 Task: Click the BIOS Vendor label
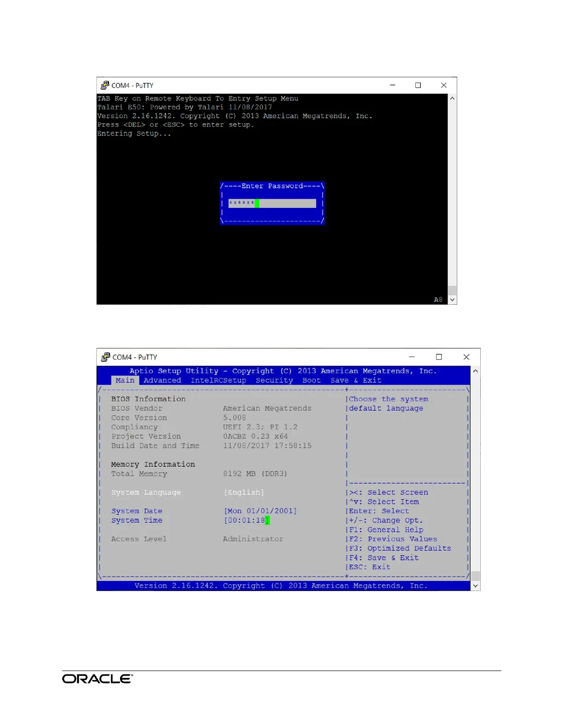(137, 408)
